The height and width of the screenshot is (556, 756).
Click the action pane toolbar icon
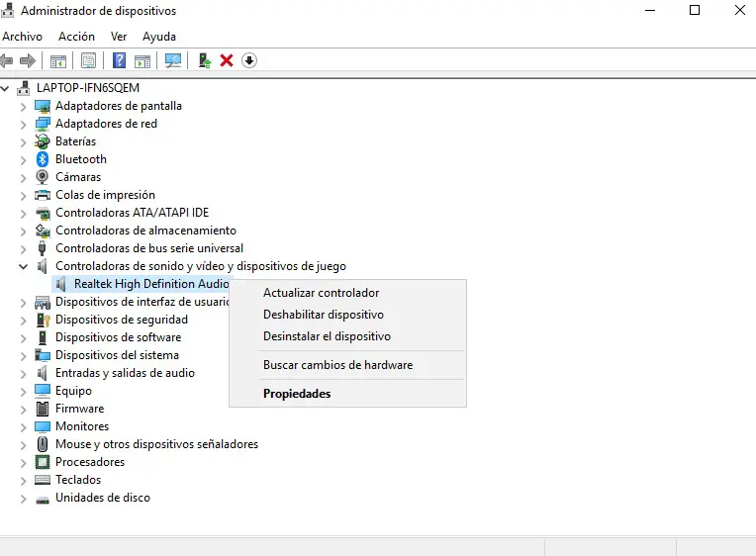tap(142, 60)
